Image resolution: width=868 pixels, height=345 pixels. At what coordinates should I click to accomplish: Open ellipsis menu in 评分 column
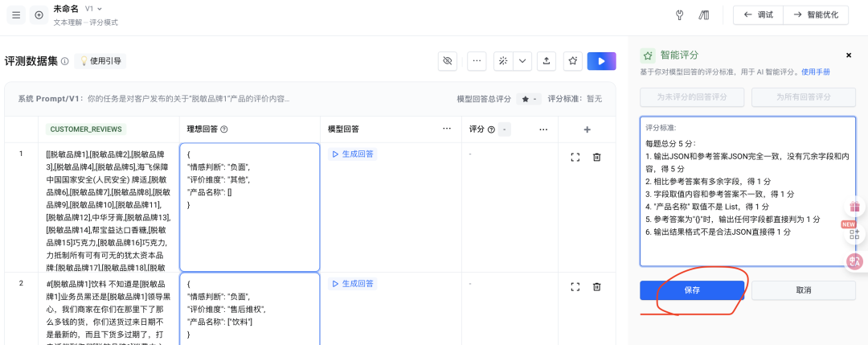point(543,129)
